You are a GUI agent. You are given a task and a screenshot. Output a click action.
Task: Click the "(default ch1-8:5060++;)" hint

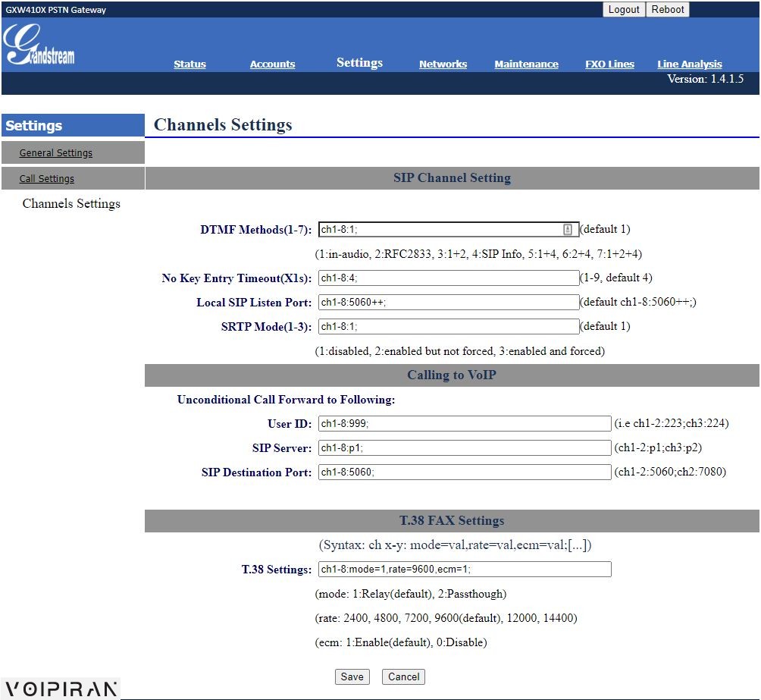pyautogui.click(x=637, y=302)
